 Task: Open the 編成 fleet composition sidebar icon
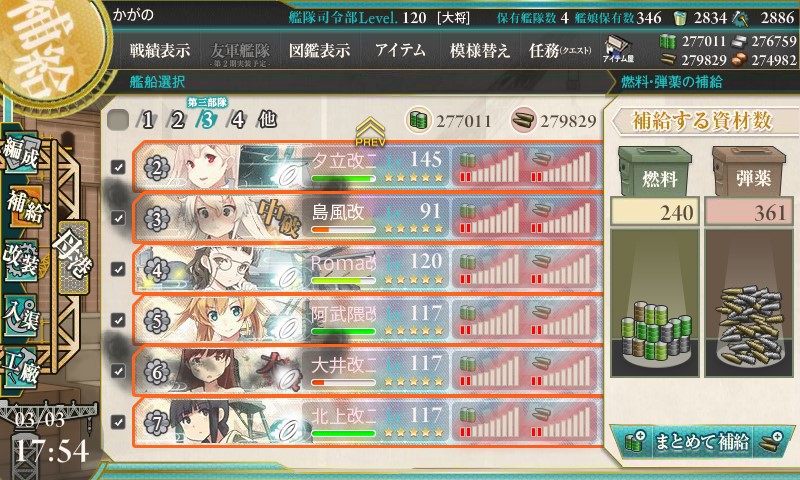(x=21, y=152)
